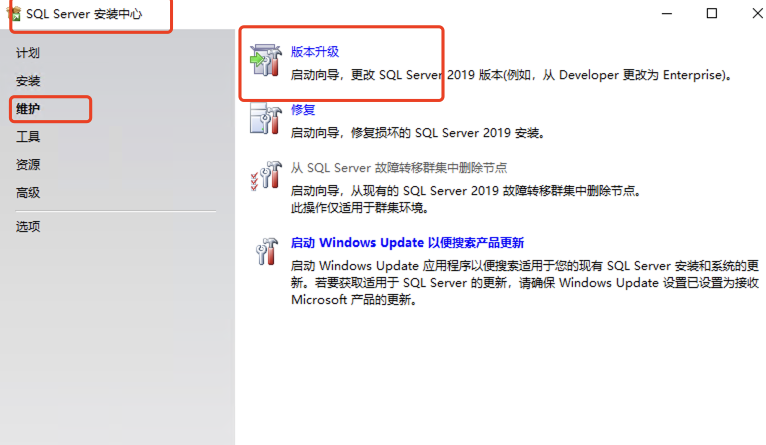Open the 选项 page in sidebar
This screenshot has width=766, height=445.
[28, 226]
